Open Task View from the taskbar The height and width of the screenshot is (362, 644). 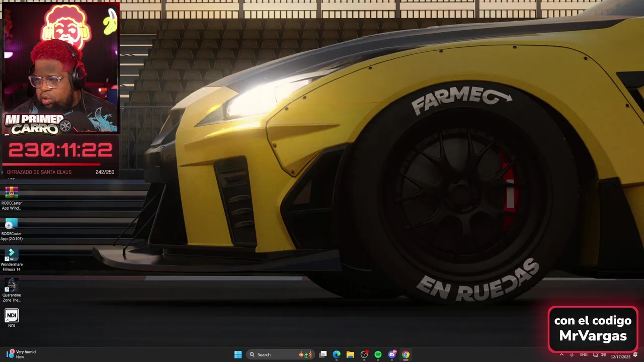(323, 354)
